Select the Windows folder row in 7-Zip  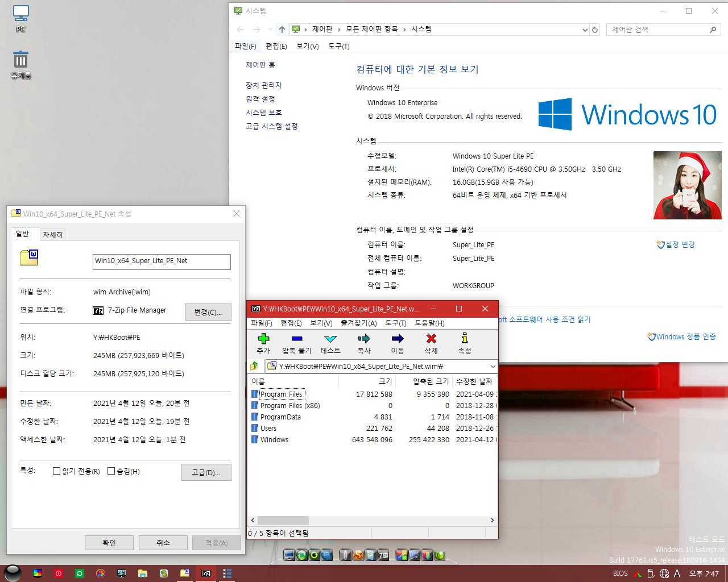point(373,439)
